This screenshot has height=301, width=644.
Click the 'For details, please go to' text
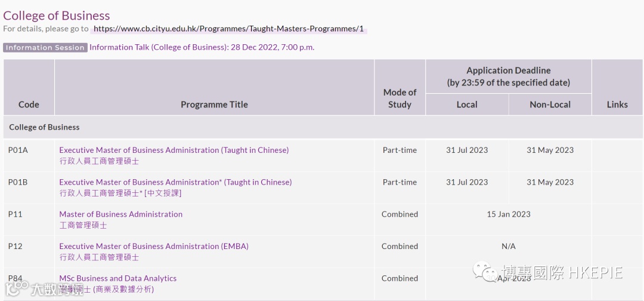pos(46,29)
